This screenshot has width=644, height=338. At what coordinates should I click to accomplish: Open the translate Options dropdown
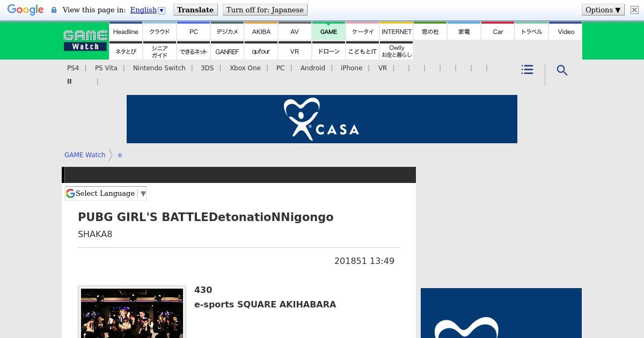click(x=603, y=10)
